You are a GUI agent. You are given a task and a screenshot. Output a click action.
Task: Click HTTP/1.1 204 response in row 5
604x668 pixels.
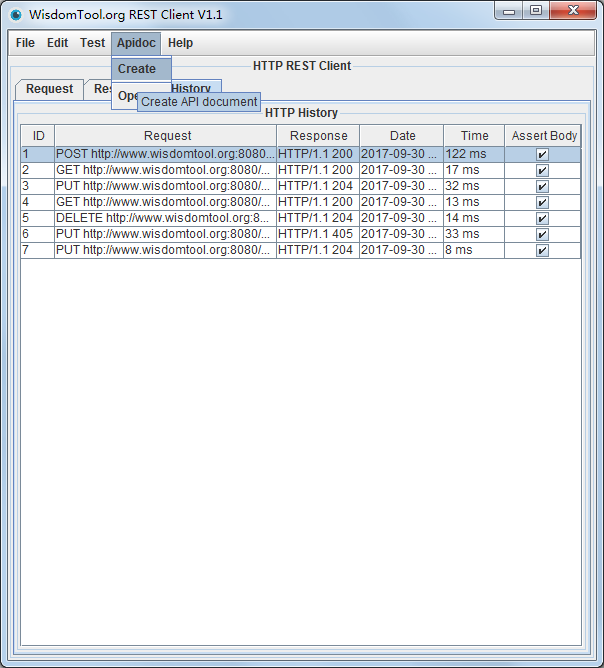[318, 219]
